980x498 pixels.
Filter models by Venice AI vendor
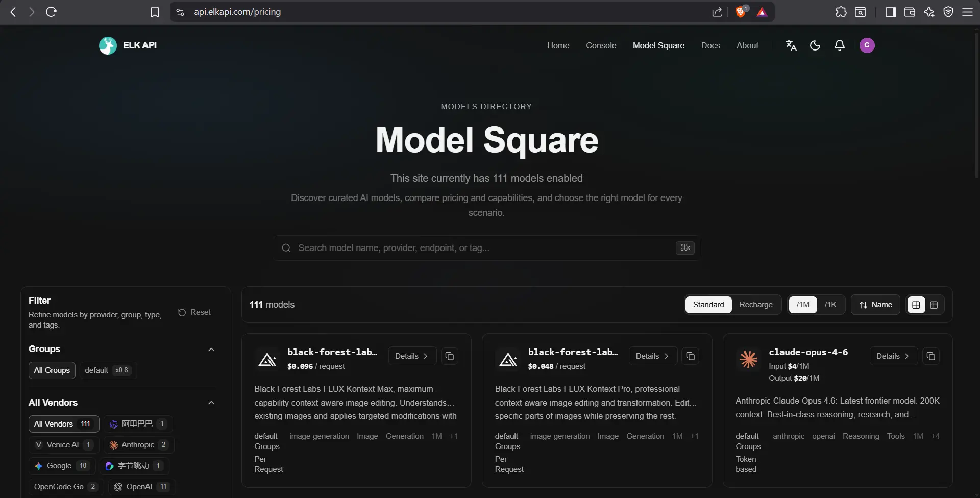(64, 445)
